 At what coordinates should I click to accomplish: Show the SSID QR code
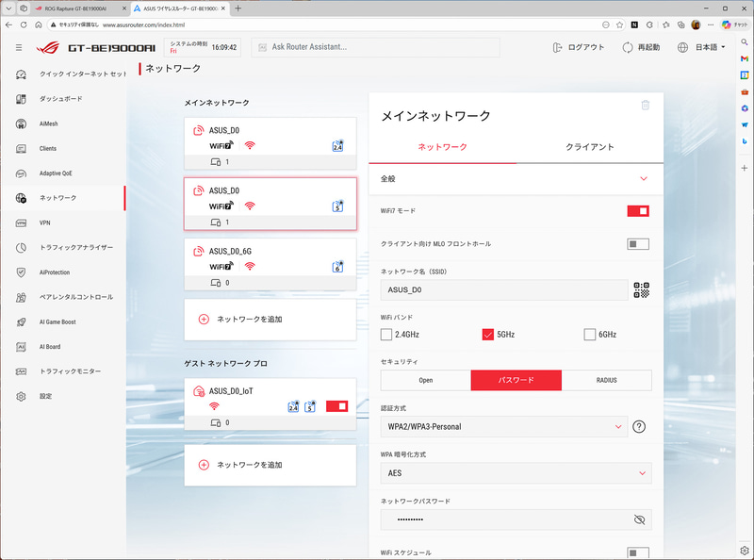pyautogui.click(x=641, y=290)
